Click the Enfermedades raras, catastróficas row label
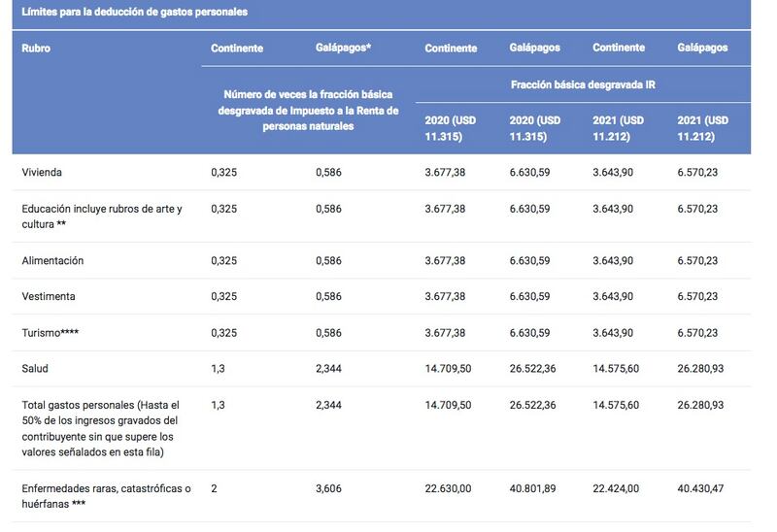777x532 pixels. tap(106, 496)
